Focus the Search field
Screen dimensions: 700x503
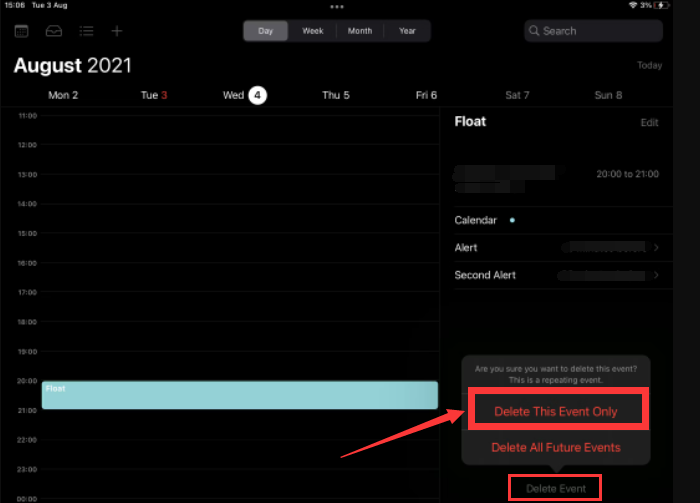click(x=593, y=31)
